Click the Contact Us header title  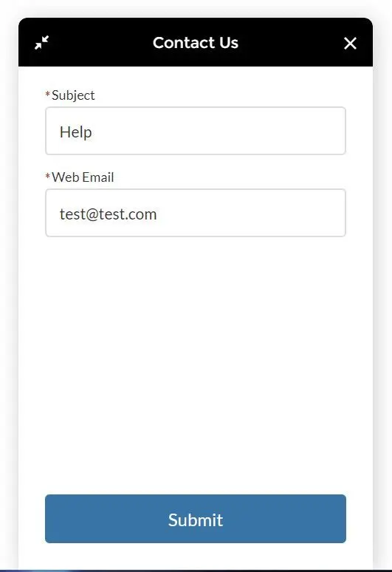196,43
